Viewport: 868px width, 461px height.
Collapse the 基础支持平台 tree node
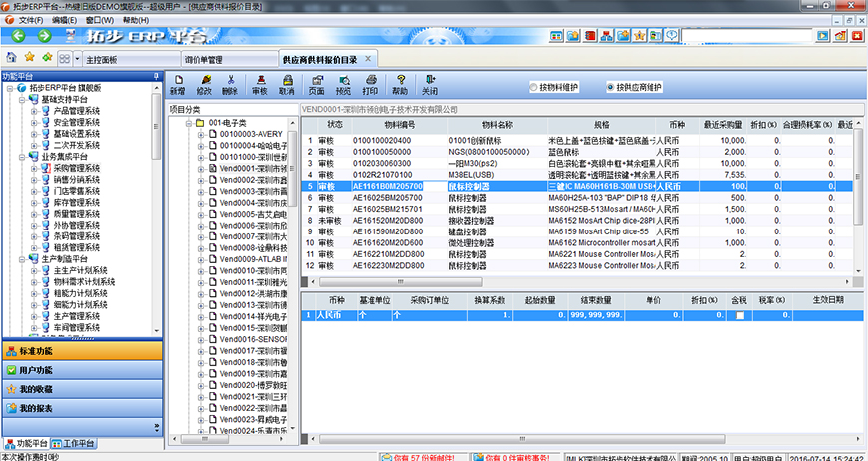pyautogui.click(x=21, y=100)
